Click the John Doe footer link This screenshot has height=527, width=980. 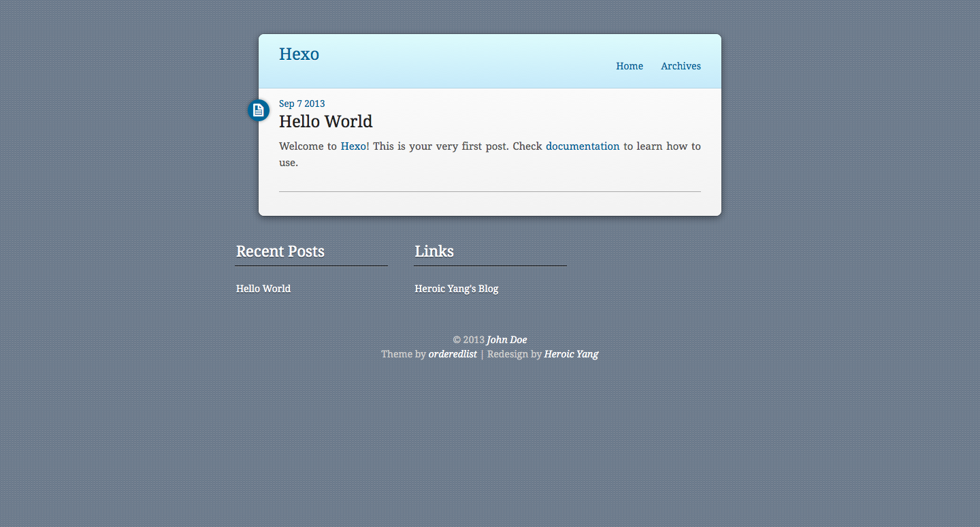(507, 340)
